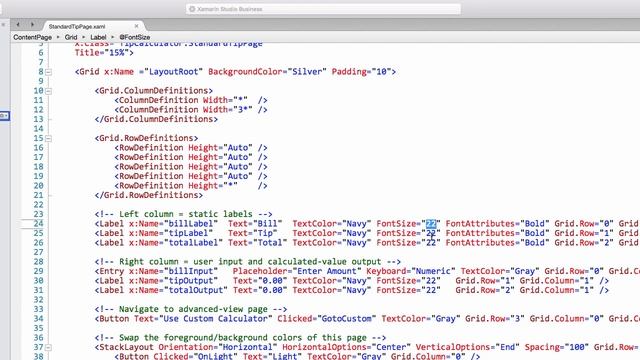Click line number 29 in the gutter

click(x=38, y=271)
